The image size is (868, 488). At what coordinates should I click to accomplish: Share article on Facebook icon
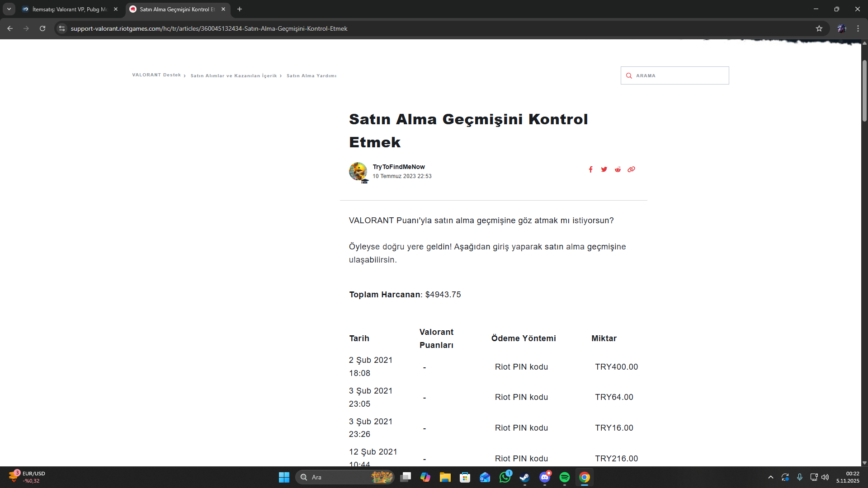[x=590, y=169]
